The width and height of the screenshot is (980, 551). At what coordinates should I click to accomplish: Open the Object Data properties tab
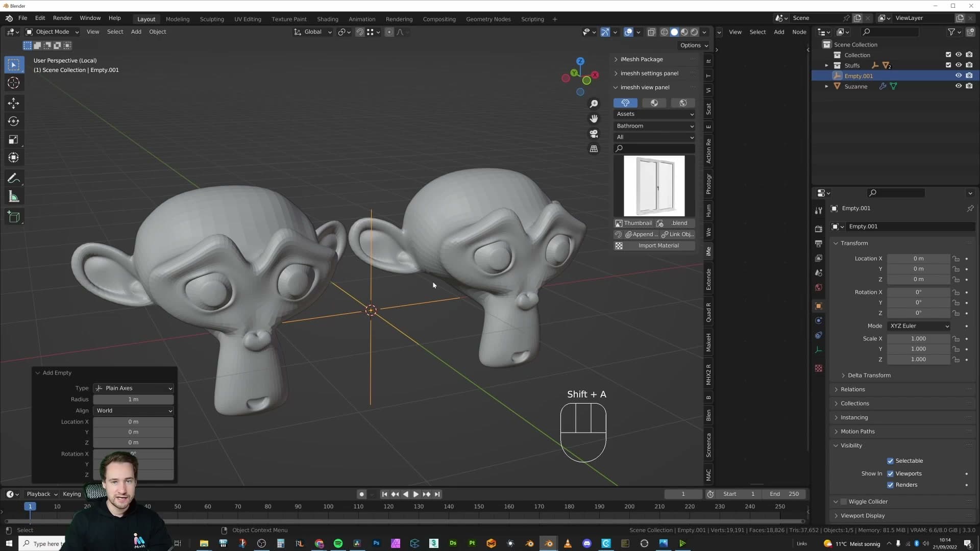tap(819, 350)
